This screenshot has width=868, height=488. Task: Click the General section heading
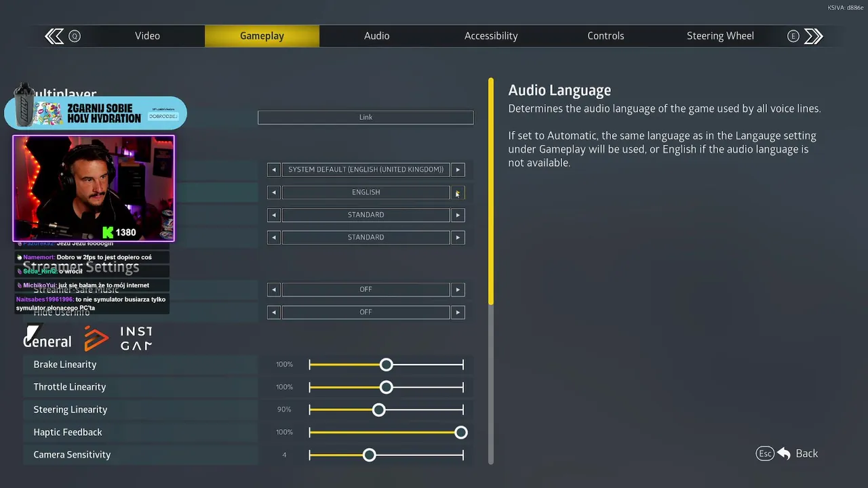(47, 342)
